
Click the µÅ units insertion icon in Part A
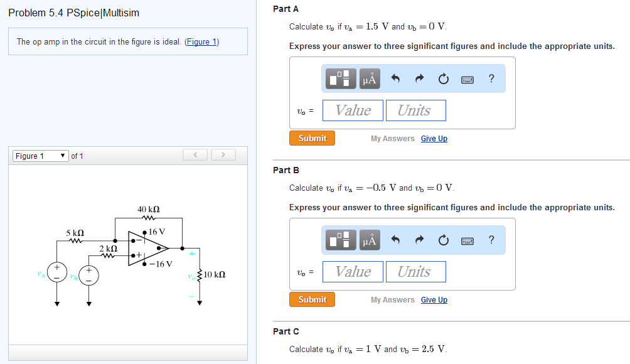click(x=369, y=78)
